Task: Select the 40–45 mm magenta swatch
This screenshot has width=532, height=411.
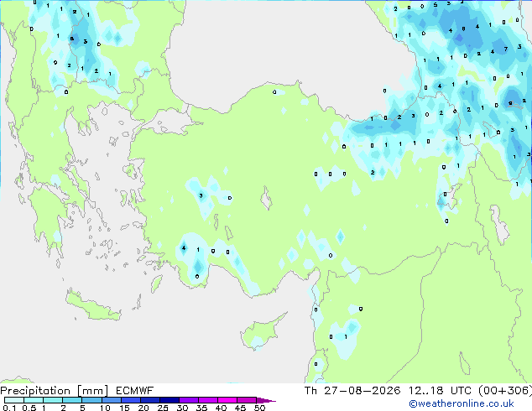Action: (x=227, y=400)
